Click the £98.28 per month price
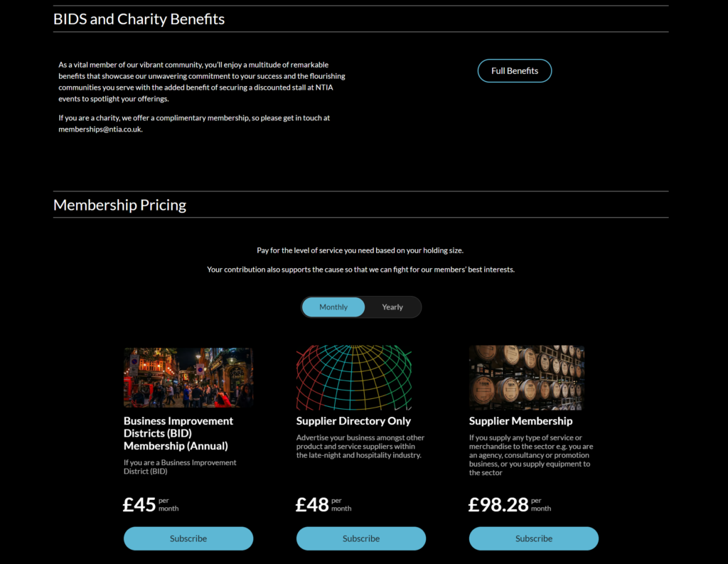Viewport: 728px width, 564px height. (509, 504)
